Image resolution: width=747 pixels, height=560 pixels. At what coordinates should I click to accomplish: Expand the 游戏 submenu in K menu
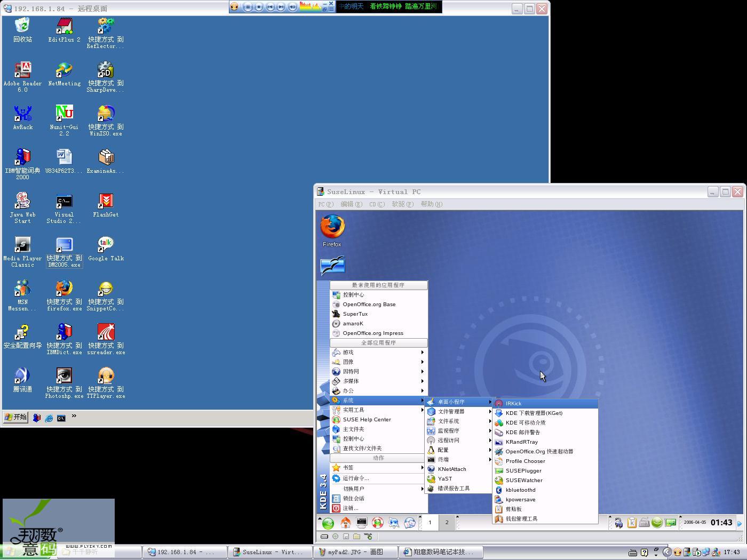coord(378,353)
